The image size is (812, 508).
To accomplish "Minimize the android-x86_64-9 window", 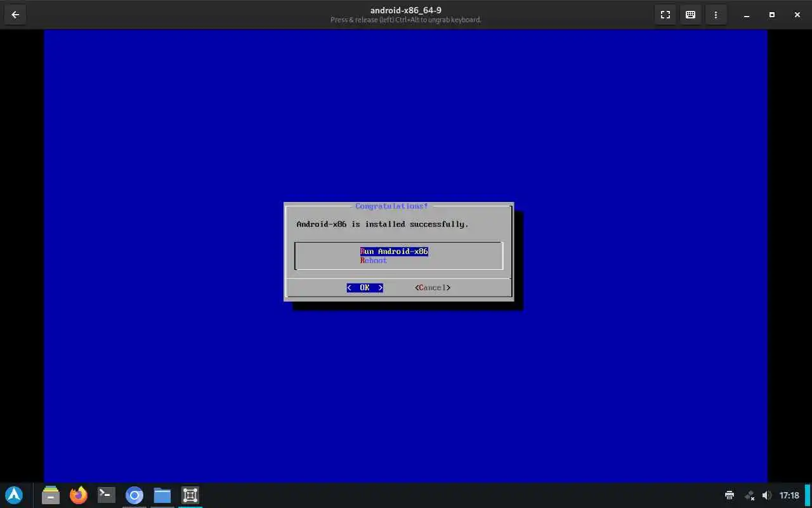I will coord(747,15).
